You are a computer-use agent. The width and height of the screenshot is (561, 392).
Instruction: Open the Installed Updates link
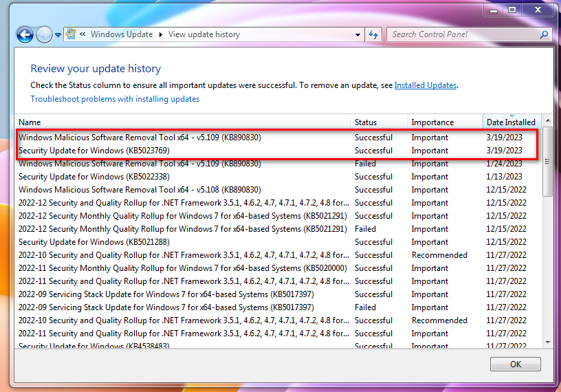click(x=426, y=85)
